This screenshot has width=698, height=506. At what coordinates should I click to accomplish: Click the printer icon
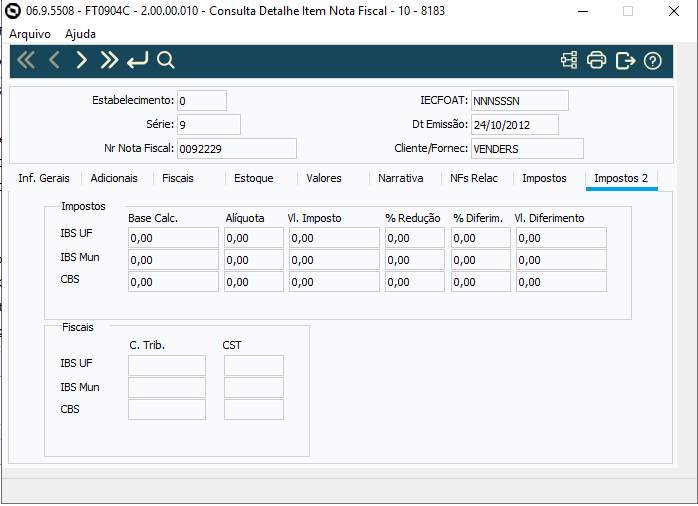click(597, 60)
